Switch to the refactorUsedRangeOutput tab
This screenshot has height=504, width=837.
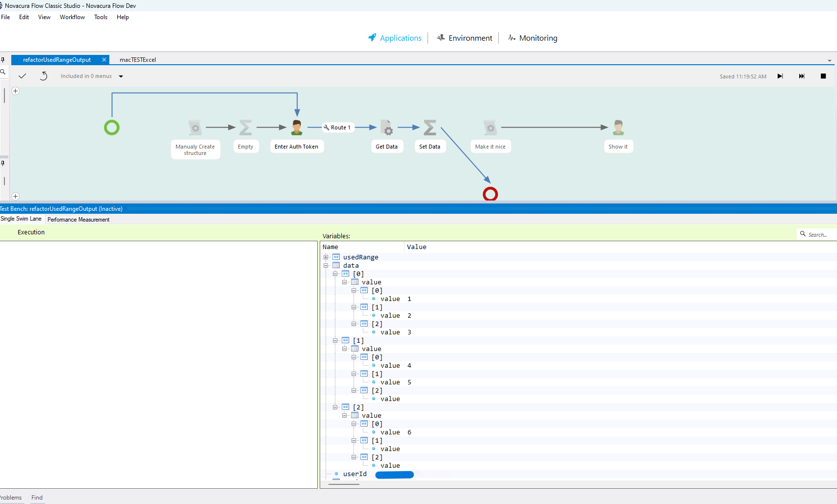click(57, 60)
